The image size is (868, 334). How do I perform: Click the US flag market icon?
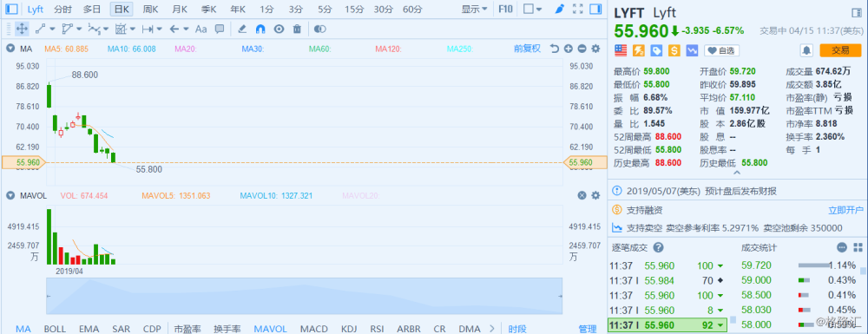tap(621, 50)
